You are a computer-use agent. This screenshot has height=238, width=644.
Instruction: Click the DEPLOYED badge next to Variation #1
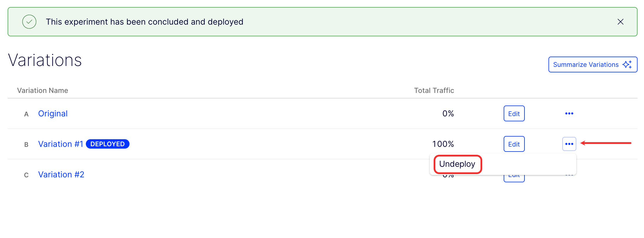coord(108,144)
